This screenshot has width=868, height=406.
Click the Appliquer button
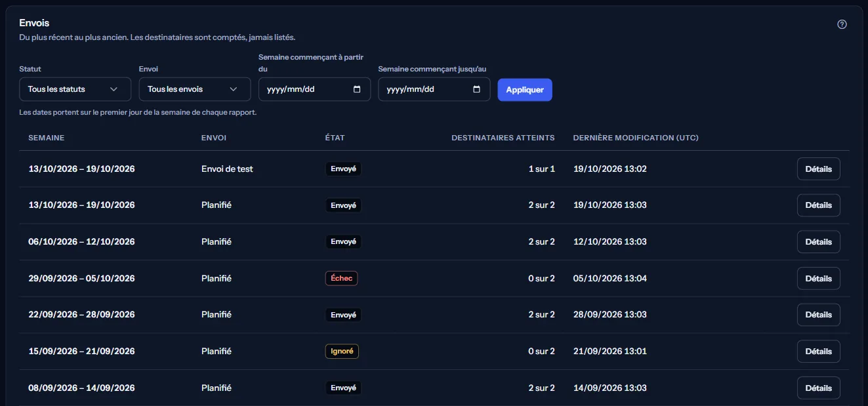(525, 90)
